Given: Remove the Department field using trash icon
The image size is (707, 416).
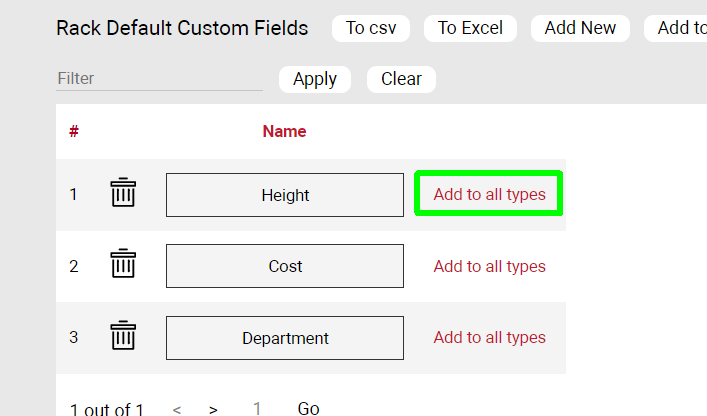Looking at the screenshot, I should tap(123, 336).
